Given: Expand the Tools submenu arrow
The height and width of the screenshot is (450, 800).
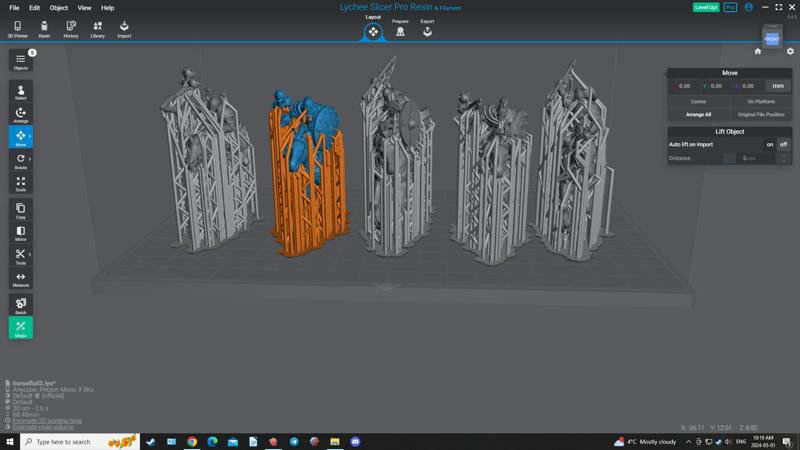Looking at the screenshot, I should [x=30, y=255].
